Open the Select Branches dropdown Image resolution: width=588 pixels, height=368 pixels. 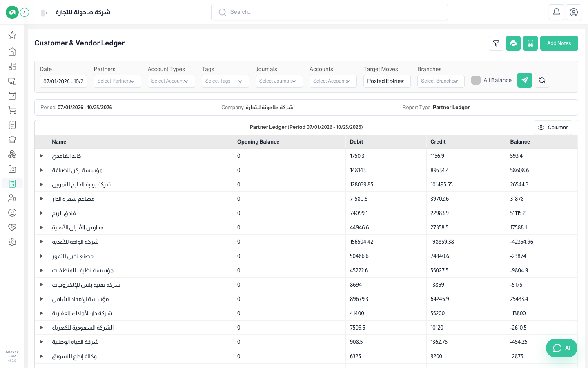point(441,81)
